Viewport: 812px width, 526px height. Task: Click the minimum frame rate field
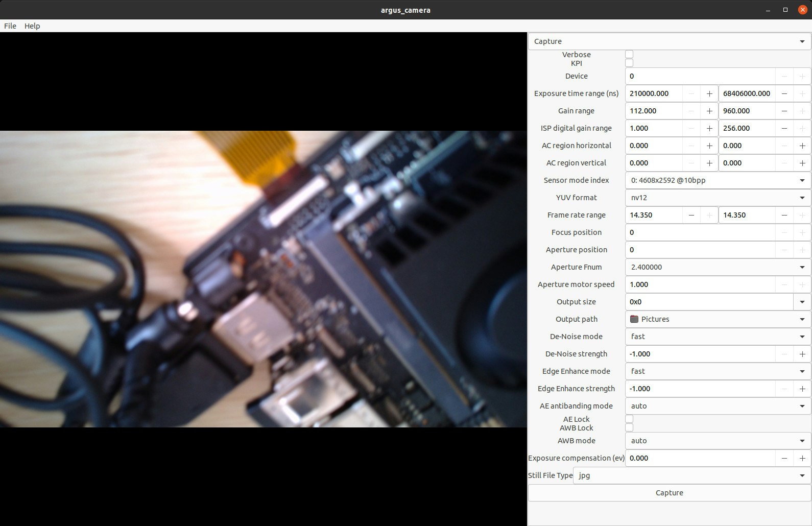point(654,215)
